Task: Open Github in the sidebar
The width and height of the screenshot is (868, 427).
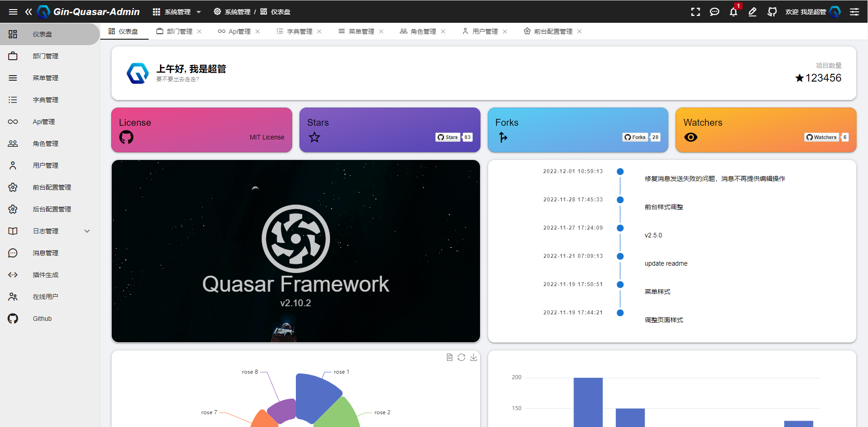Action: [x=50, y=319]
